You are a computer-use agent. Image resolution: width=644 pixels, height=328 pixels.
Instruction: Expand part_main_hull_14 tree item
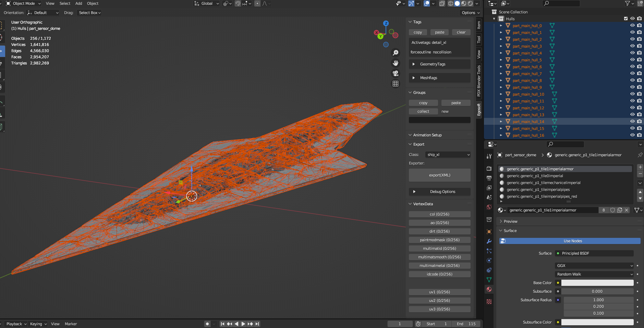(501, 121)
